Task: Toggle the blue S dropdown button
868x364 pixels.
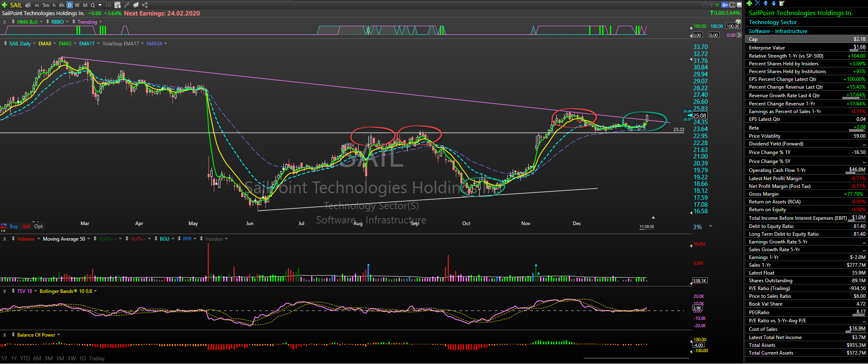Action: [724, 5]
